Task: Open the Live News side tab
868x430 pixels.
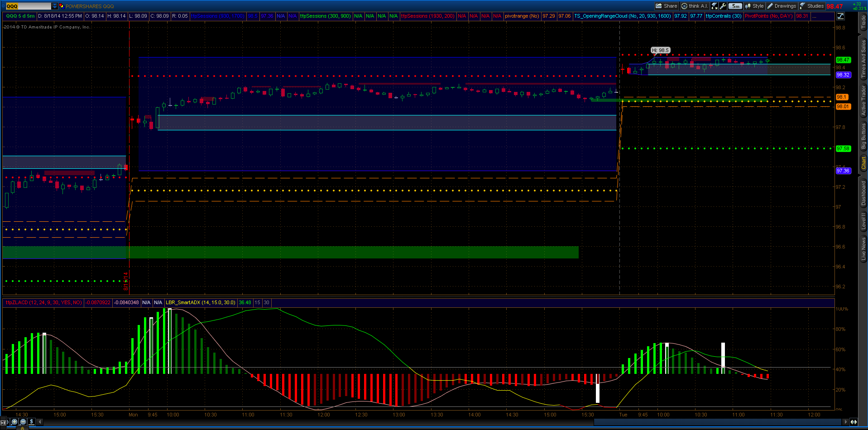Action: [x=863, y=248]
